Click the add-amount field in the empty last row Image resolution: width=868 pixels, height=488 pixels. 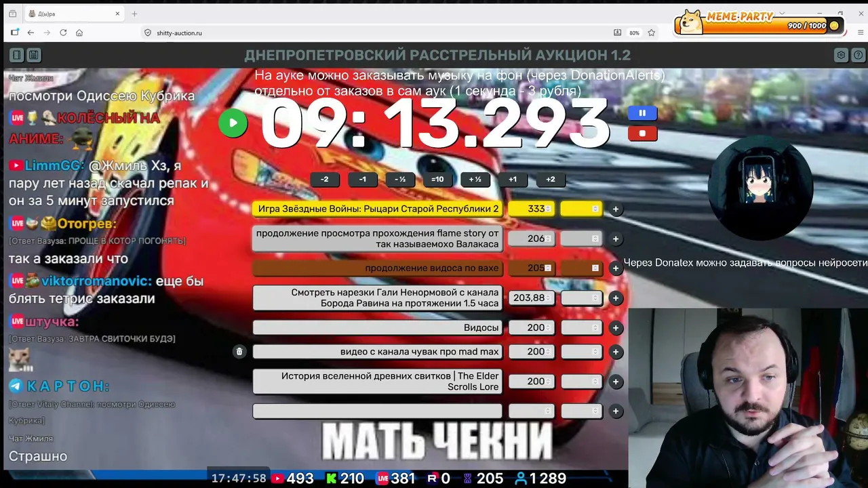581,411
